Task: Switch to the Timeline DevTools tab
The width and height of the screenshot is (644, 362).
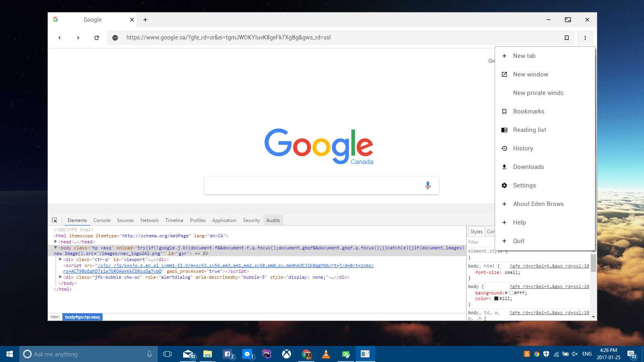Action: (174, 220)
